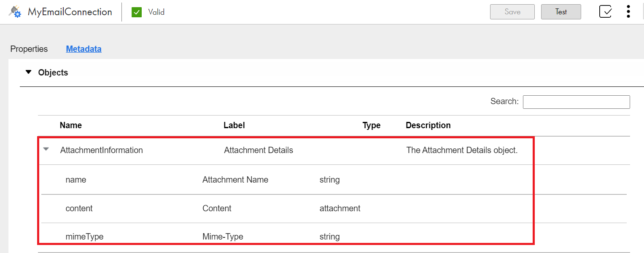Click the Description column header
The height and width of the screenshot is (253, 644).
click(x=428, y=125)
